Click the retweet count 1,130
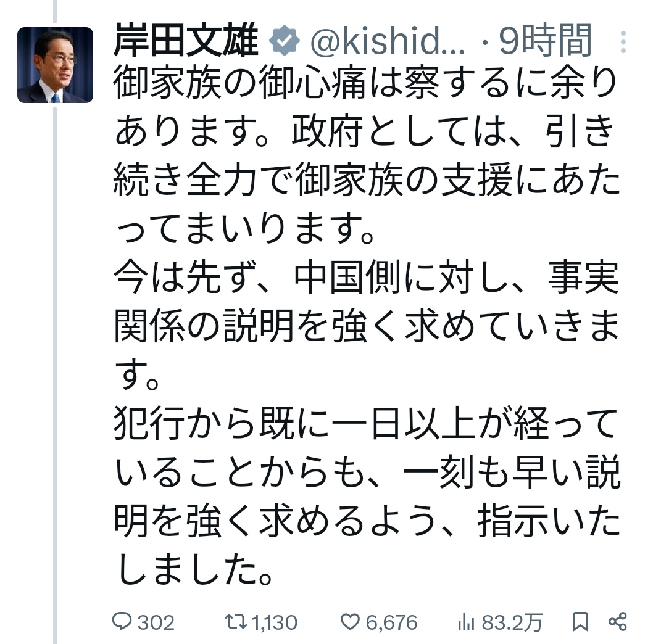 coord(275,622)
